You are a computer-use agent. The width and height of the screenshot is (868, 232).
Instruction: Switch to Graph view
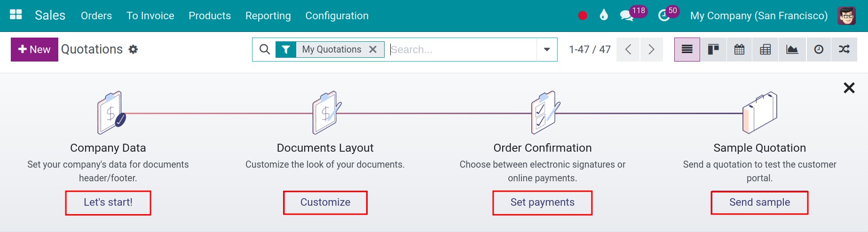point(792,49)
